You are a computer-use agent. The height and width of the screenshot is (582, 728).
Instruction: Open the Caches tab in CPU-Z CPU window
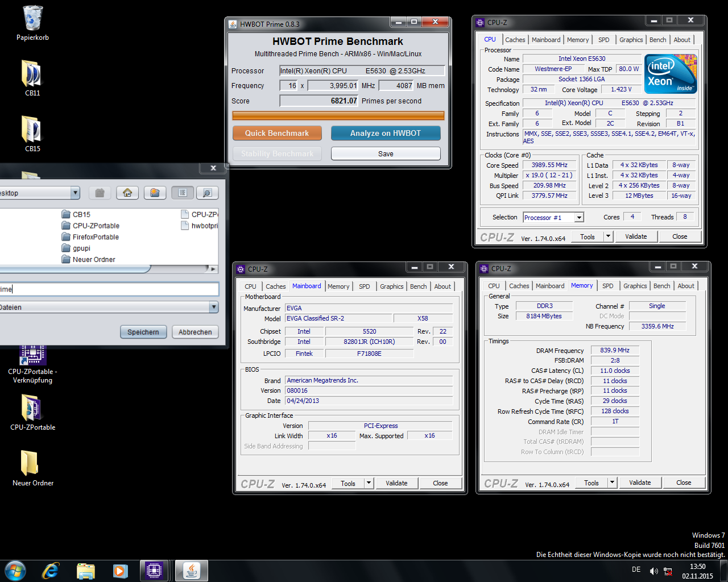[x=515, y=40]
